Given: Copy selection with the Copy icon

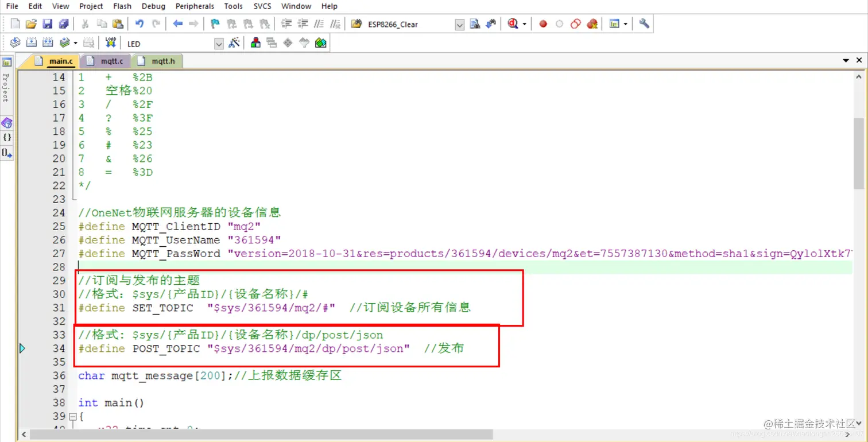Looking at the screenshot, I should (x=102, y=24).
